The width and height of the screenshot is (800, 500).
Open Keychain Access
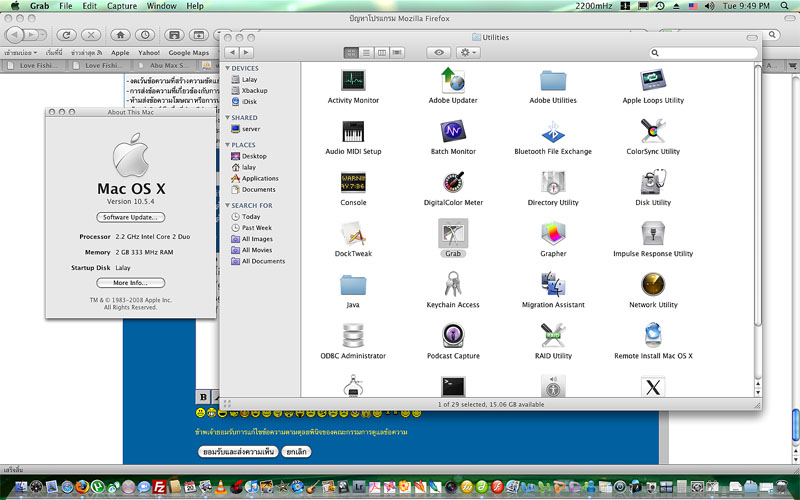click(x=453, y=284)
